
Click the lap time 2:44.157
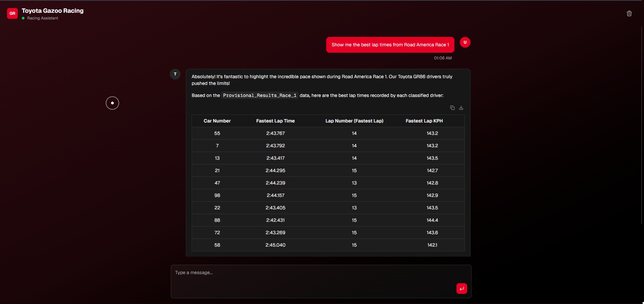pyautogui.click(x=276, y=195)
